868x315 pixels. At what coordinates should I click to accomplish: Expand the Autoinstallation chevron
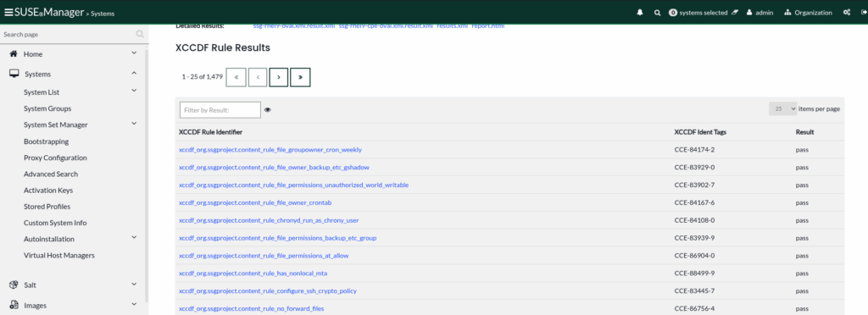(x=134, y=238)
